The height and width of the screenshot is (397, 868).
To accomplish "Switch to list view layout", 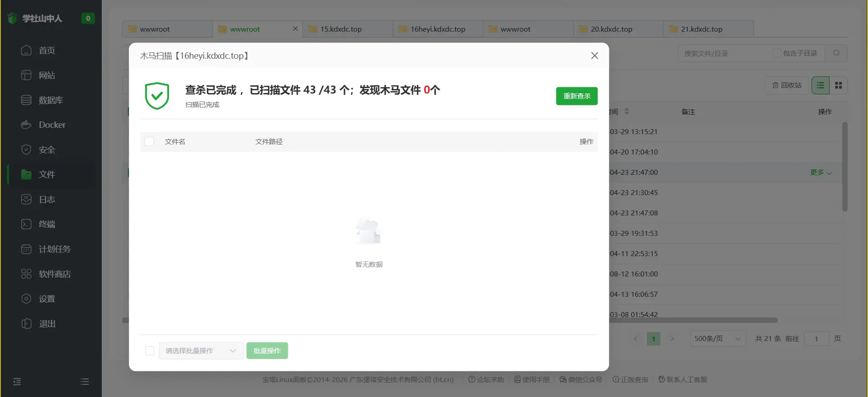I will click(821, 85).
